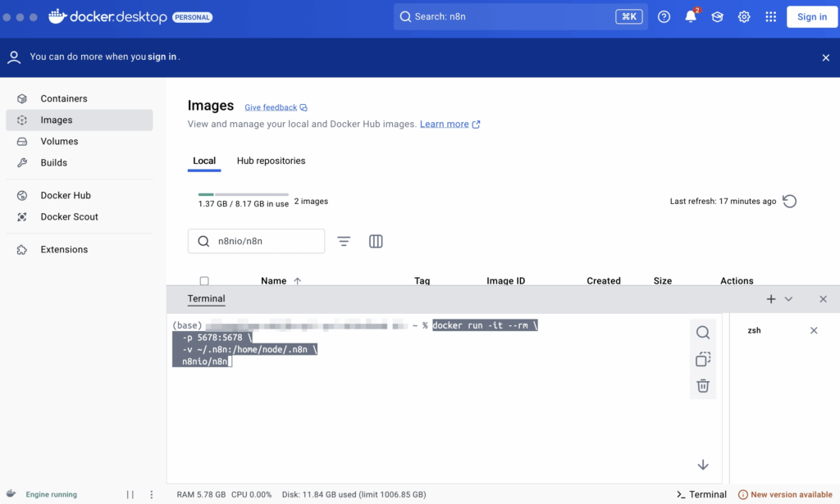Click the Size column header
Screen dimensions: 840x504
click(x=663, y=281)
